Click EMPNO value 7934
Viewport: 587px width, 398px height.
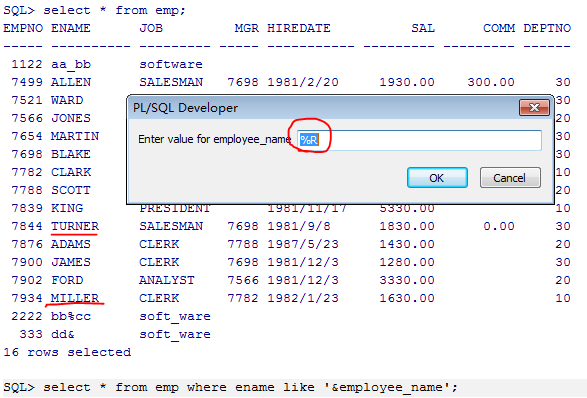(27, 298)
